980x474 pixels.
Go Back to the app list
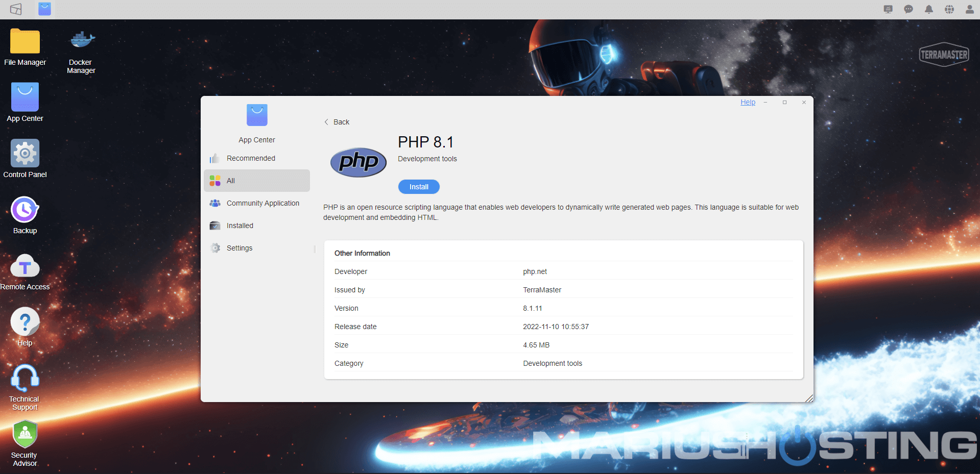point(337,122)
